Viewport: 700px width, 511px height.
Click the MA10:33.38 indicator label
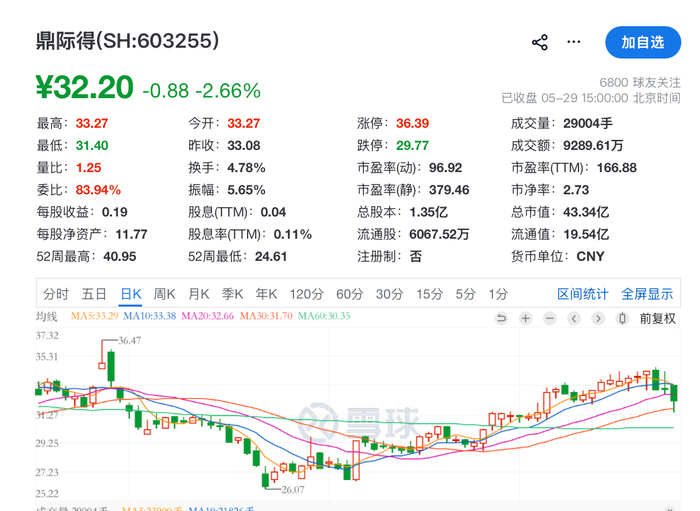pyautogui.click(x=150, y=316)
